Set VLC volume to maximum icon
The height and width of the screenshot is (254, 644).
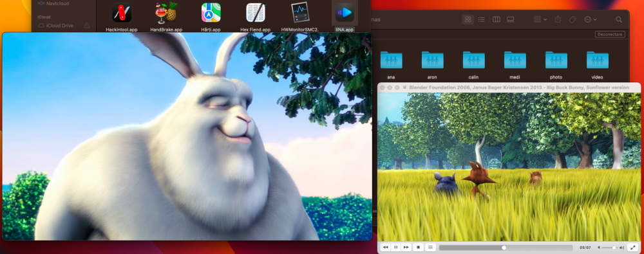[x=622, y=248]
